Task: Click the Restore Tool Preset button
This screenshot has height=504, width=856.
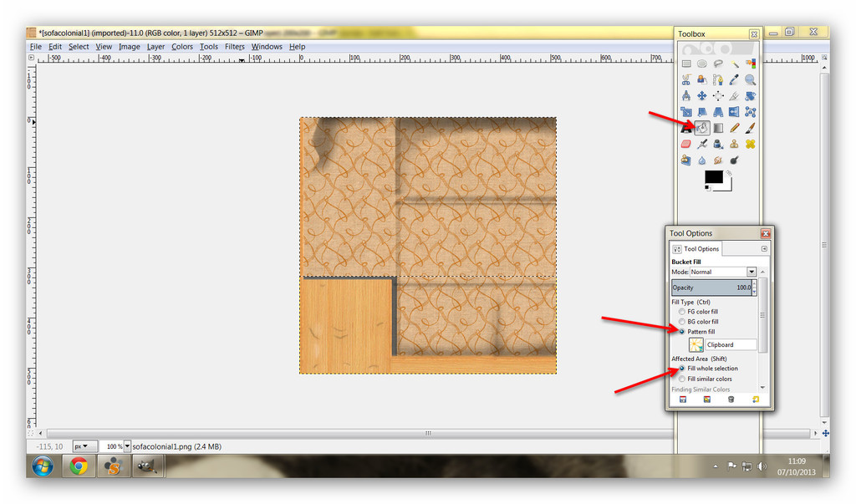Action: tap(707, 400)
